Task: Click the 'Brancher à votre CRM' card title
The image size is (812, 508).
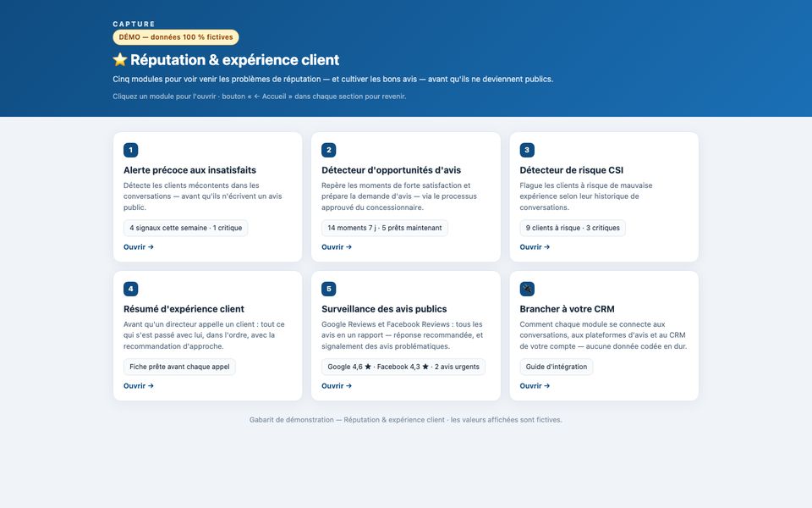Action: 567,309
